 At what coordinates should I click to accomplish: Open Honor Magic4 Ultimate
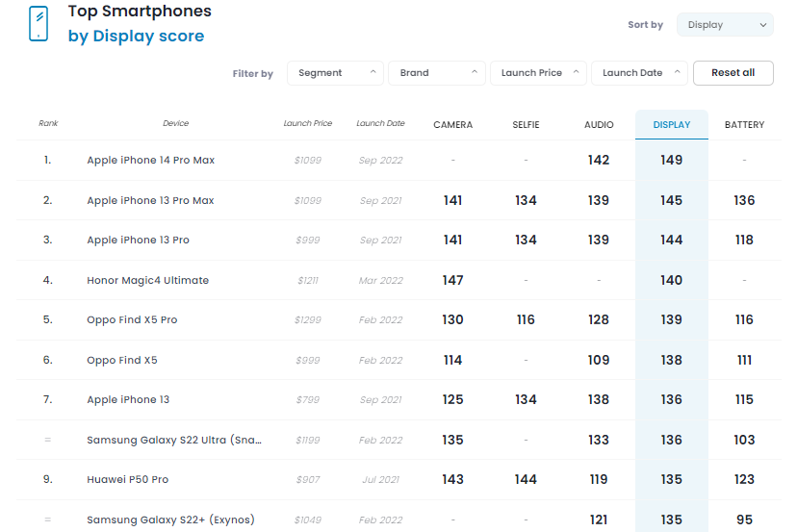(147, 281)
